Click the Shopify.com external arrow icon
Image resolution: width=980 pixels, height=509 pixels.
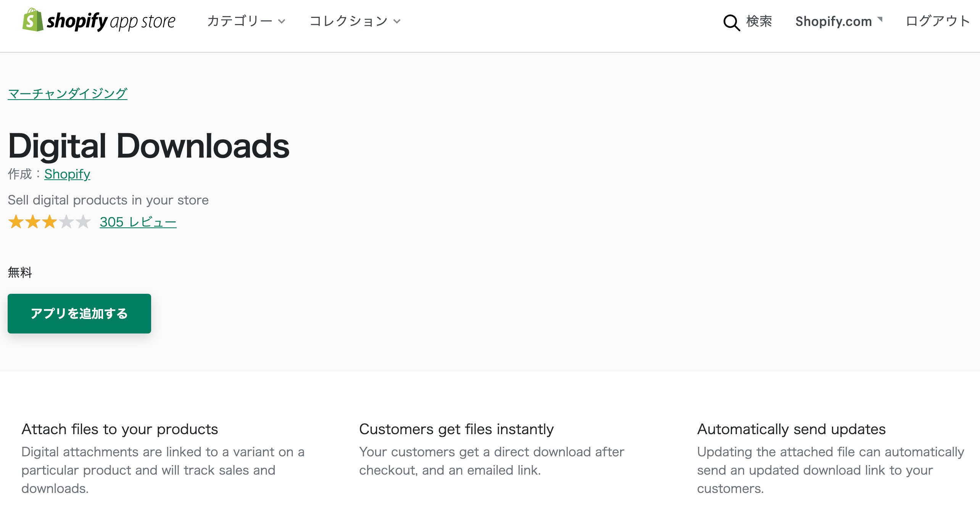coord(880,19)
